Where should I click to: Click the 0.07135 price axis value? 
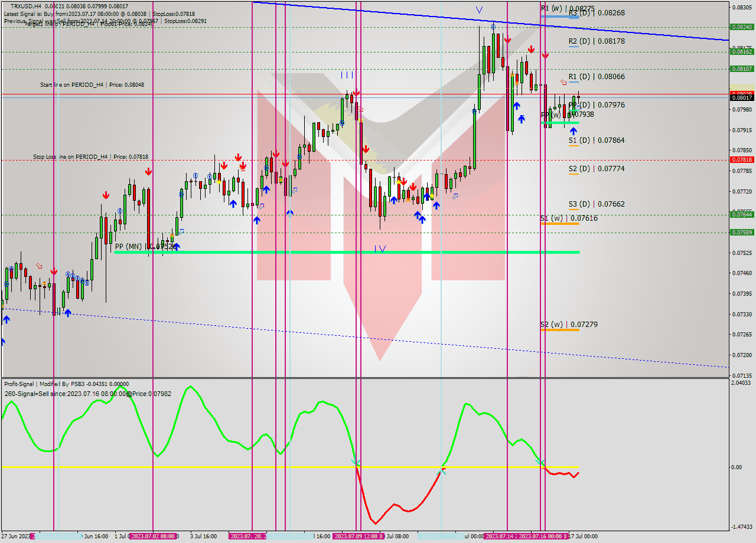742,375
